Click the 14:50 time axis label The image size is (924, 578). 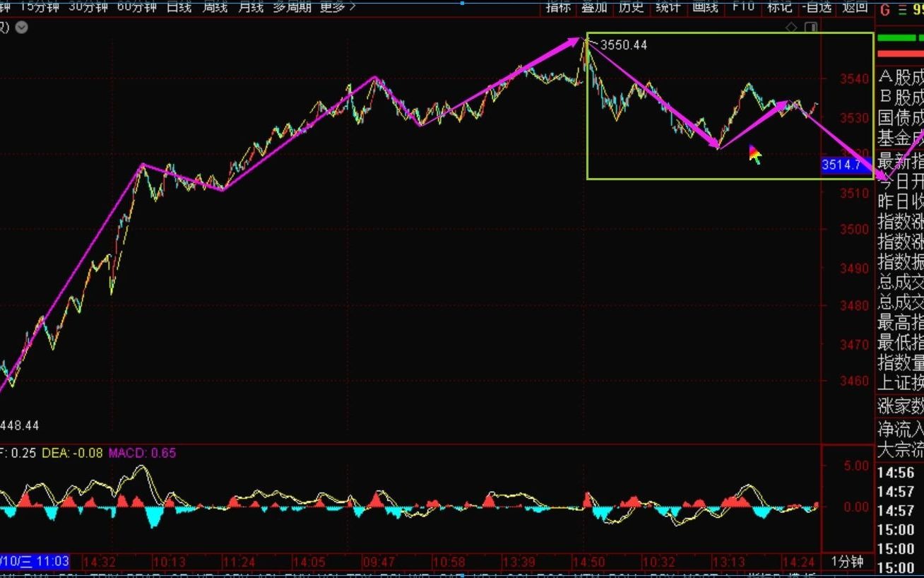pyautogui.click(x=588, y=562)
